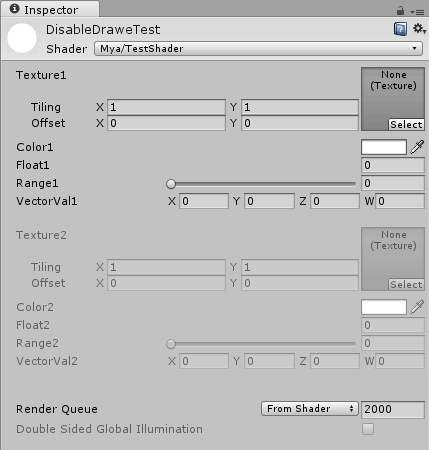
Task: Open the material settings gear menu
Action: (419, 29)
